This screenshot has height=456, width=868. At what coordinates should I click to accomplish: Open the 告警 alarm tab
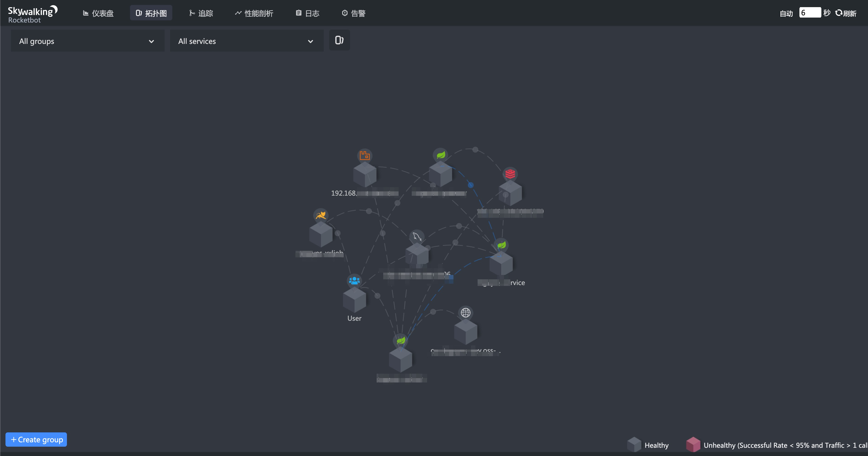coord(353,13)
